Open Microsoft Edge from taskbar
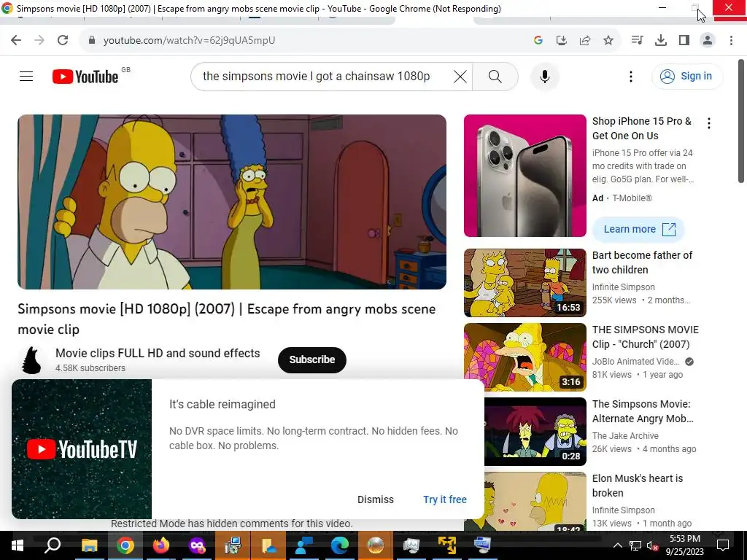This screenshot has height=560, width=747. point(340,545)
